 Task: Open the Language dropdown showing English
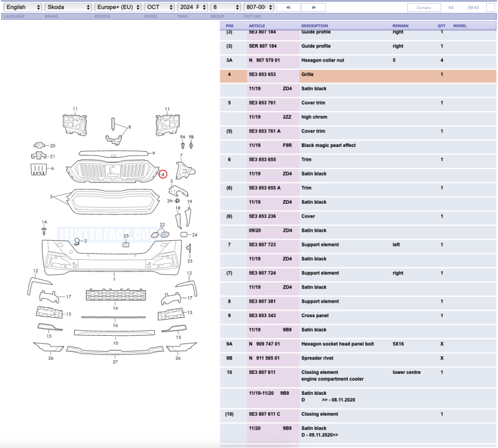coord(23,7)
